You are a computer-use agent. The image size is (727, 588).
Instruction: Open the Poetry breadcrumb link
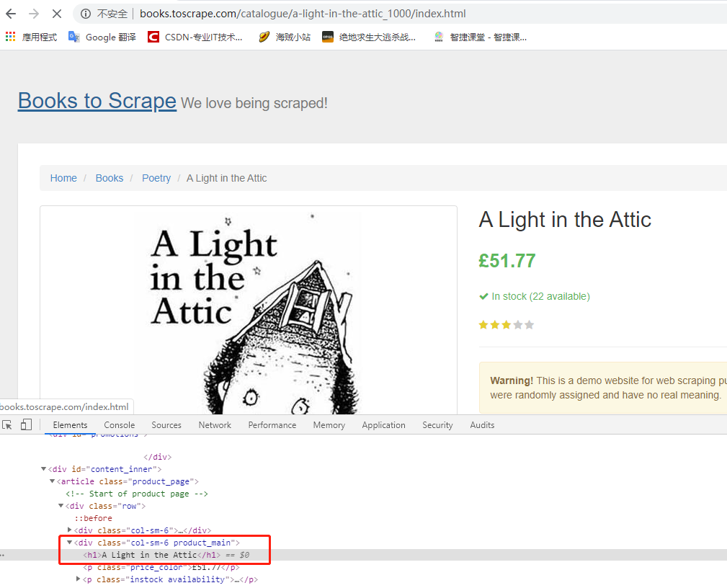click(156, 177)
